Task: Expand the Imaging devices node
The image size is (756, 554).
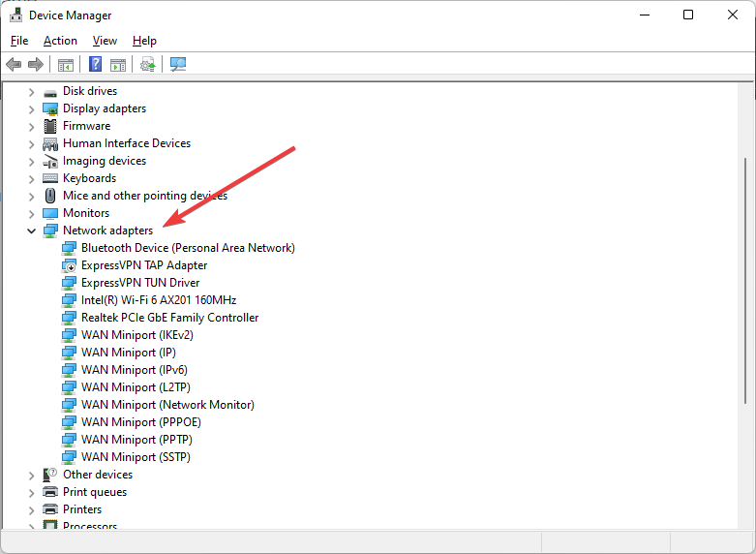Action: pos(31,161)
